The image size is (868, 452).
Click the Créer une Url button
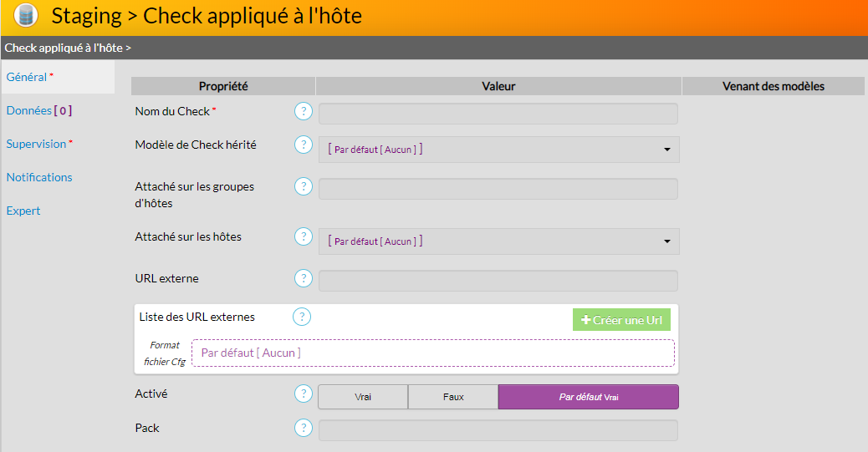point(621,320)
